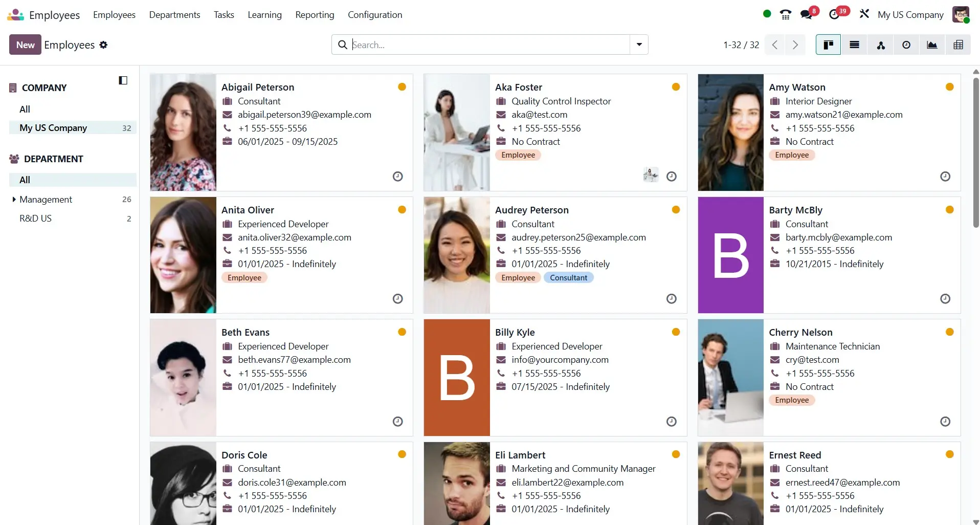Switch to Kanban view
980x525 pixels.
click(x=828, y=45)
